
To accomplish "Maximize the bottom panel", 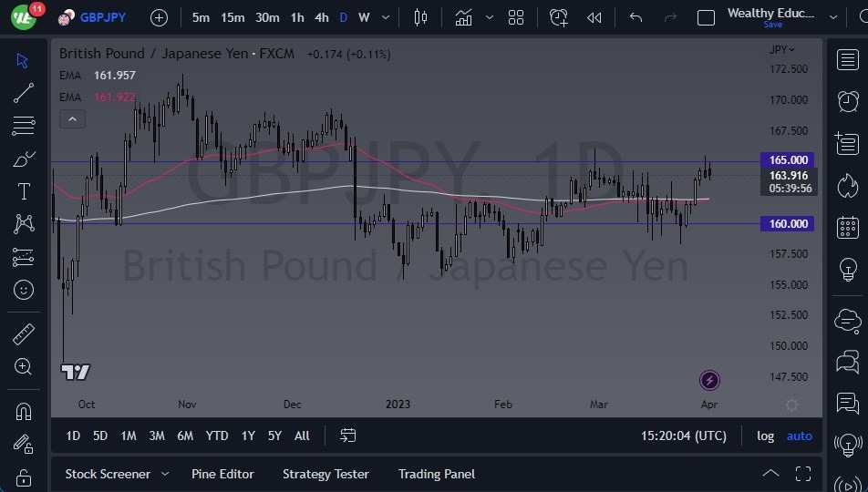I will 803,474.
